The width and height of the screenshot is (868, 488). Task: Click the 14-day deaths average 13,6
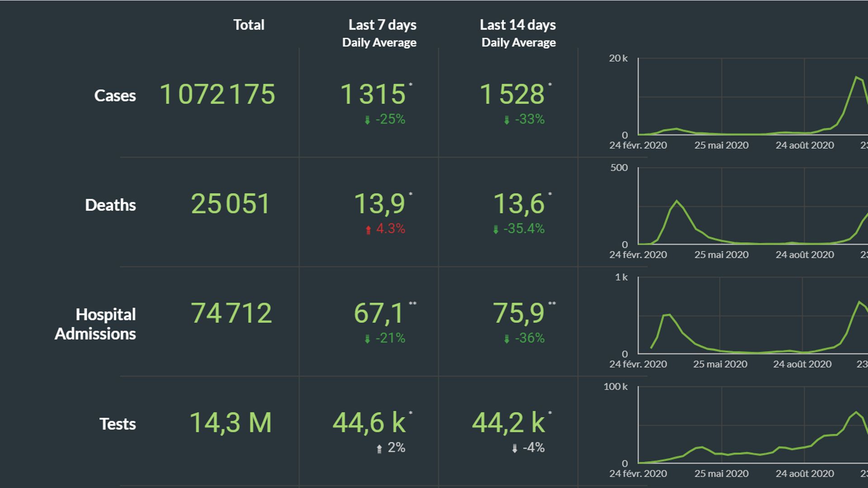tap(519, 204)
